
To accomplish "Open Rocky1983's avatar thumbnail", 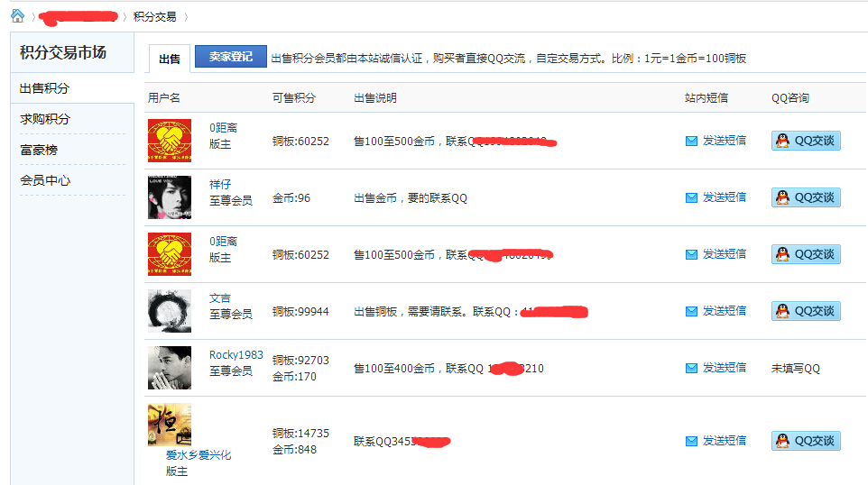I will pos(170,368).
